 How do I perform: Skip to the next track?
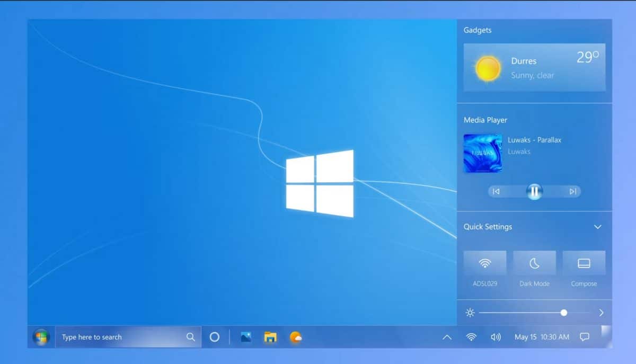coord(572,192)
